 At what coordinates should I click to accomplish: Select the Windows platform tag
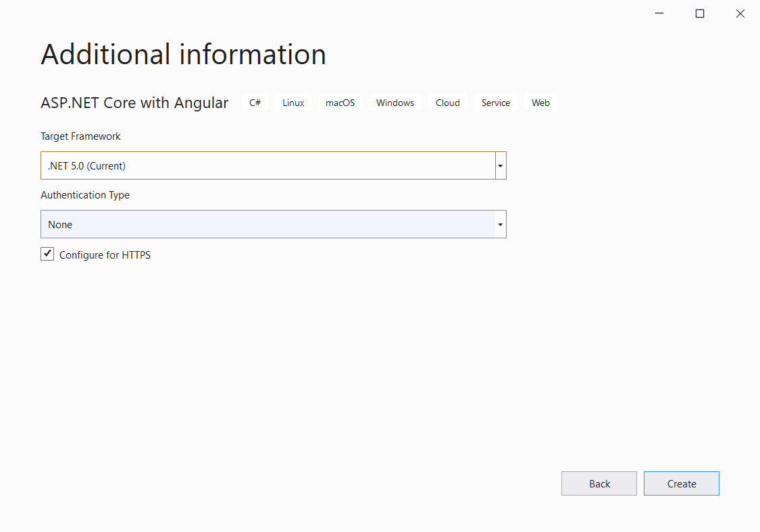pyautogui.click(x=395, y=103)
